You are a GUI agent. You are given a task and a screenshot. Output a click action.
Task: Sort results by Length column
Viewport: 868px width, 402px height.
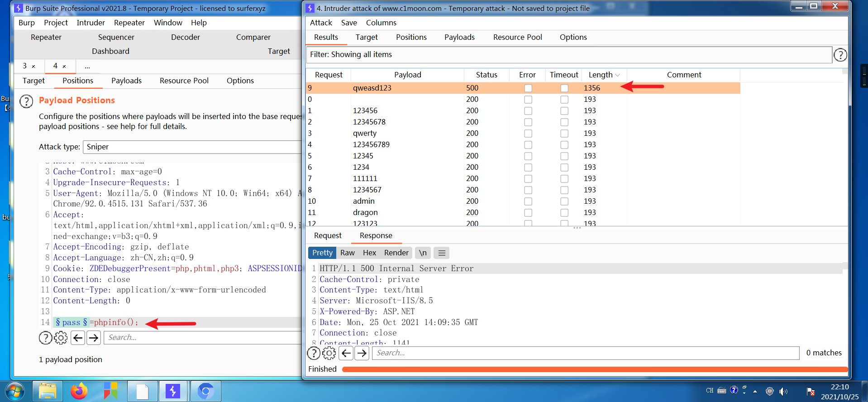pos(604,75)
